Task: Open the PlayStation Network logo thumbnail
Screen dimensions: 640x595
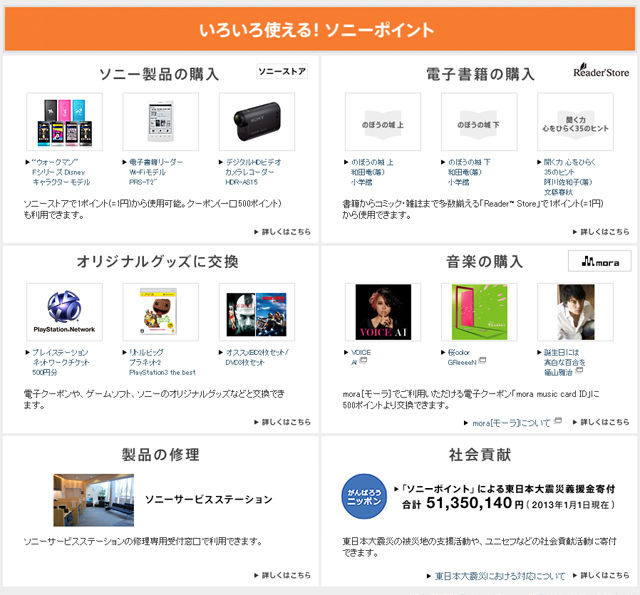Action: pyautogui.click(x=64, y=312)
